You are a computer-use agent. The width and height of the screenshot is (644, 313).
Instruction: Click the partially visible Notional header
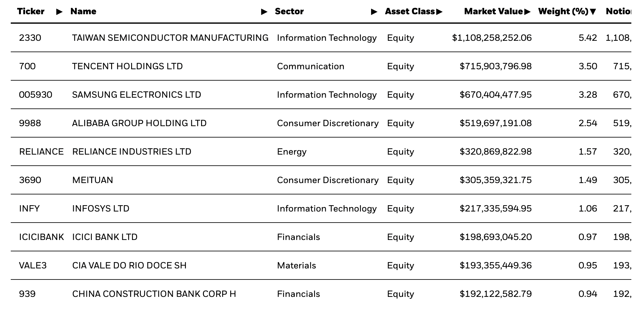(618, 11)
